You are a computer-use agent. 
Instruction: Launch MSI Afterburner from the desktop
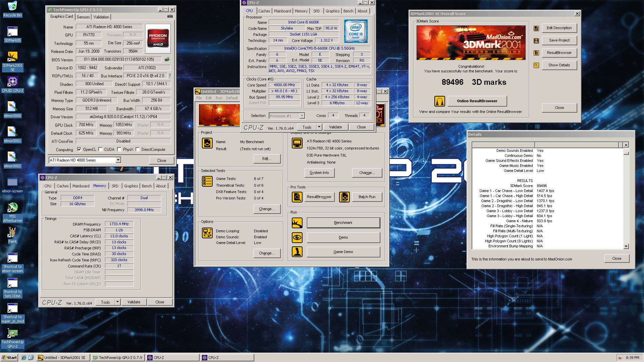12,213
